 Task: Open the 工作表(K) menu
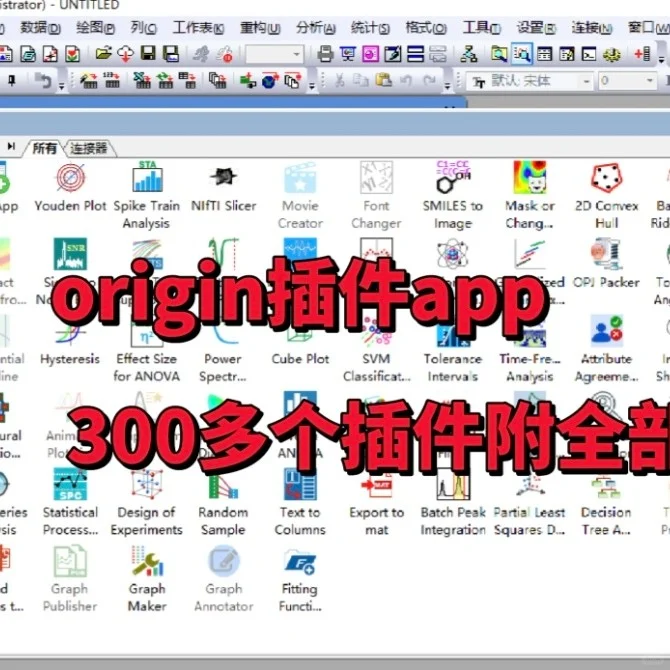[x=199, y=28]
